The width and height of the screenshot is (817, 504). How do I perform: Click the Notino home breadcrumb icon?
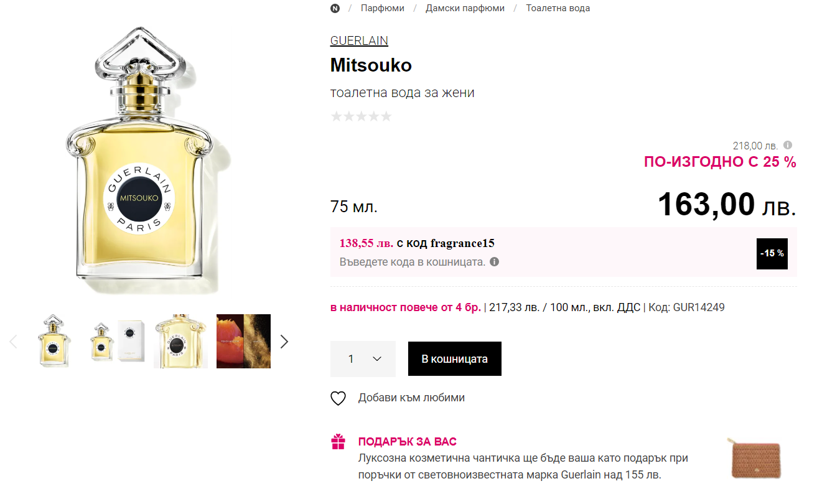click(335, 8)
